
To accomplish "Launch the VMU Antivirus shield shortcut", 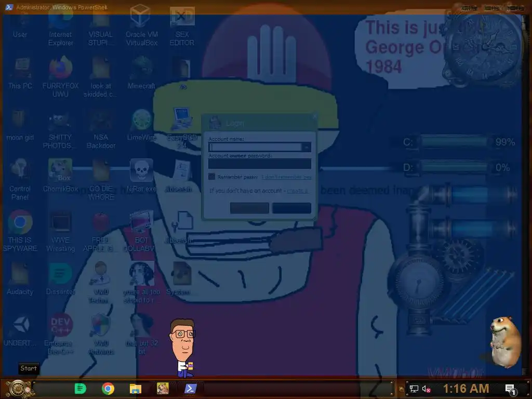I will tap(100, 334).
